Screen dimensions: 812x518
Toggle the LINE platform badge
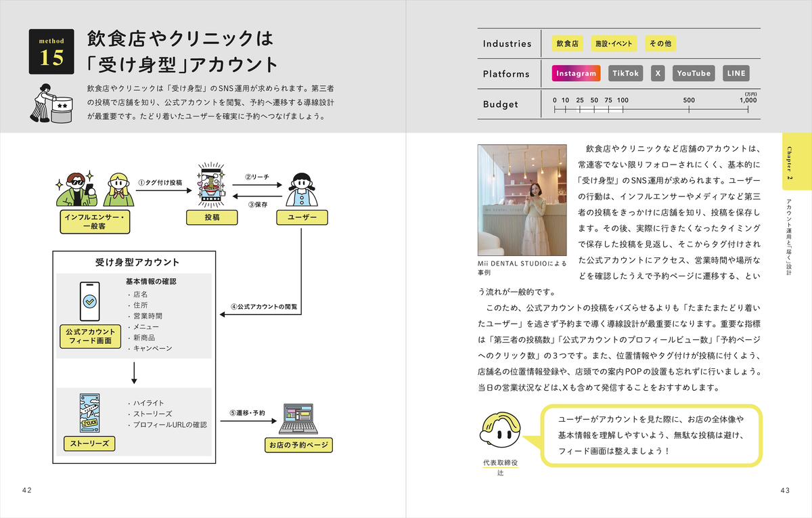[x=736, y=73]
